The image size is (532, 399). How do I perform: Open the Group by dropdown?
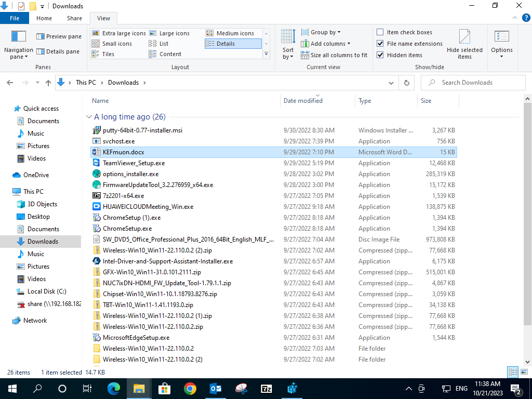(x=326, y=32)
